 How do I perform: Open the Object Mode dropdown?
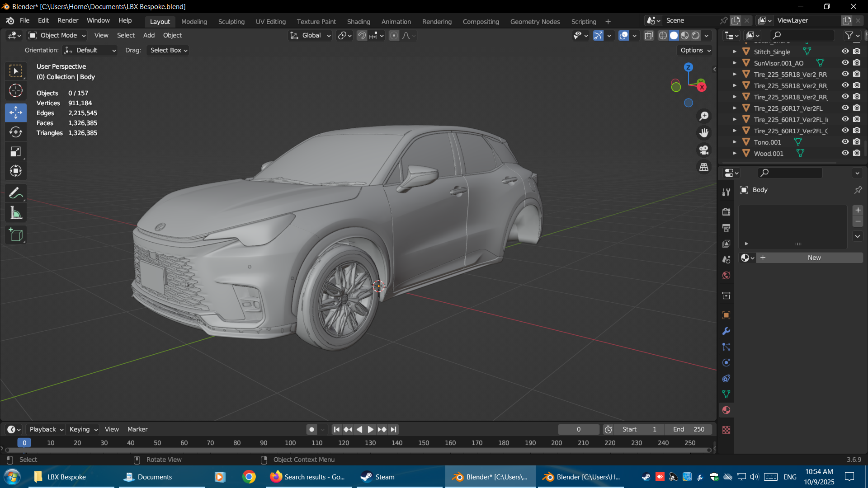pyautogui.click(x=57, y=35)
